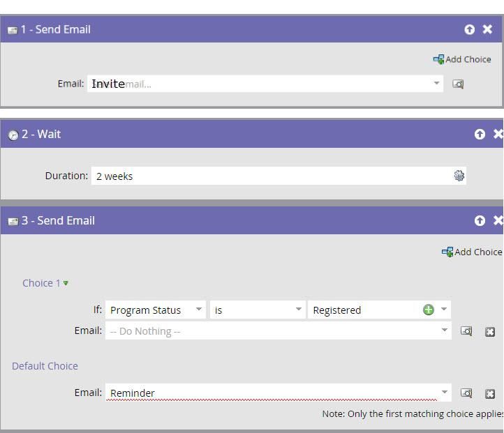
Task: Remove Choice 1 with the X icon
Action: (490, 331)
